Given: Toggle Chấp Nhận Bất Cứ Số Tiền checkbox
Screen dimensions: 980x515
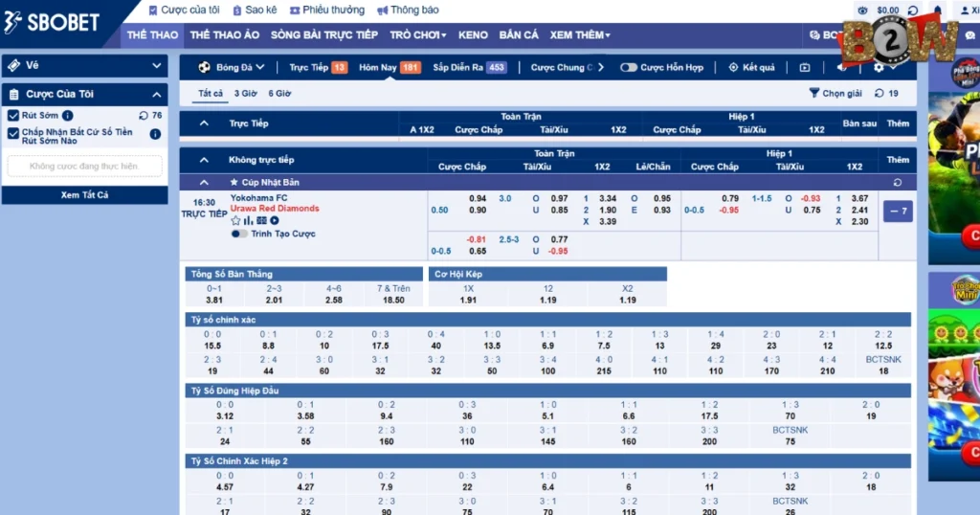Looking at the screenshot, I should (13, 134).
